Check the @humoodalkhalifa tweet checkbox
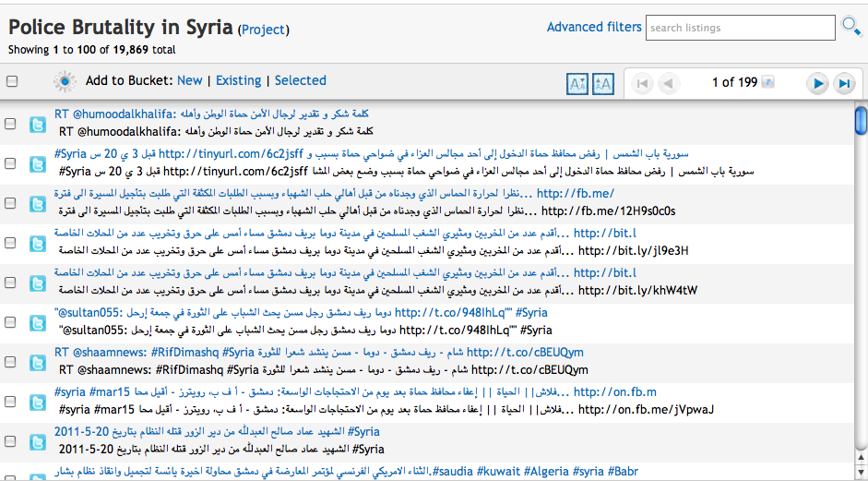Image resolution: width=868 pixels, height=481 pixels. point(10,124)
